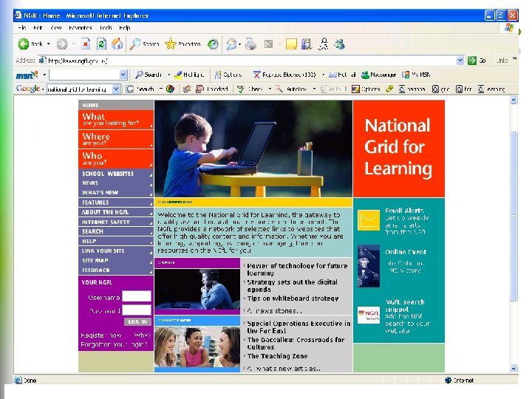This screenshot has width=532, height=399.
Task: Open the Edit menu
Action: pyautogui.click(x=38, y=27)
